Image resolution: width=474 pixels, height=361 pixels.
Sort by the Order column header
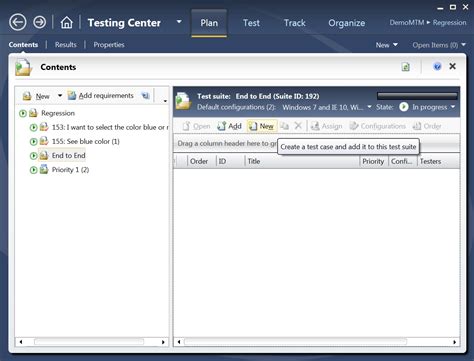click(202, 161)
